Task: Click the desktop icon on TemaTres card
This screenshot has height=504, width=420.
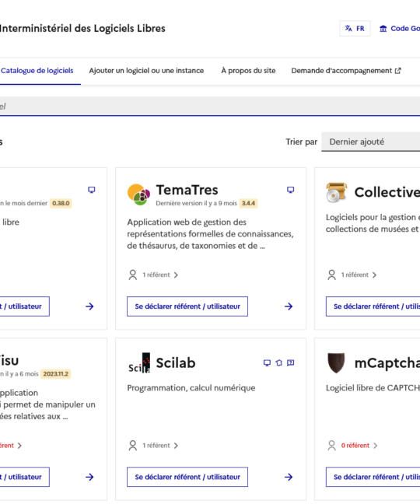Action: 290,190
